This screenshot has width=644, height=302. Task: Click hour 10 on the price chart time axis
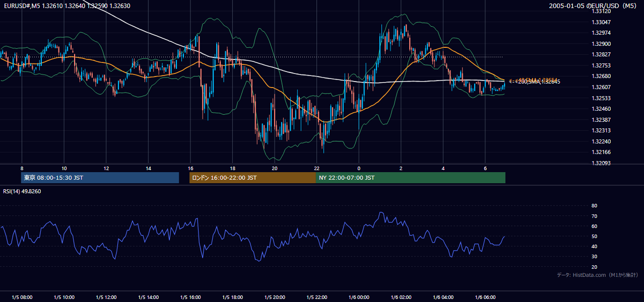click(x=64, y=168)
